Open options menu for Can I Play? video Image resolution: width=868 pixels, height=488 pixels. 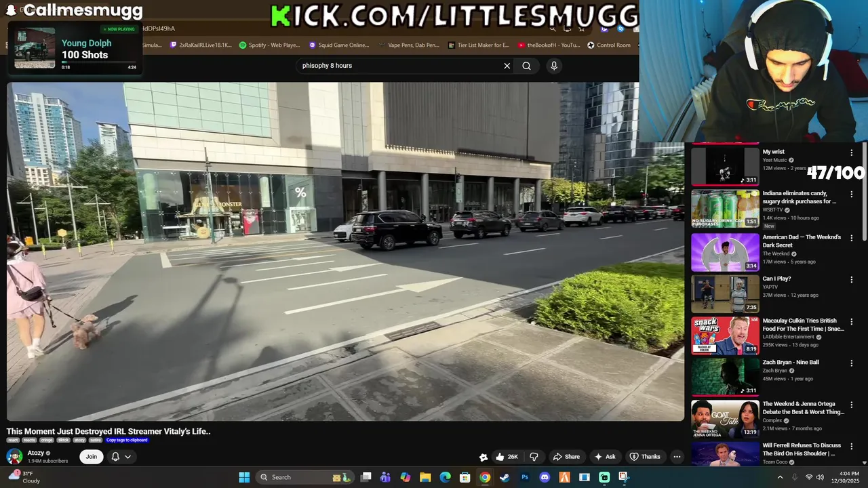tap(852, 280)
